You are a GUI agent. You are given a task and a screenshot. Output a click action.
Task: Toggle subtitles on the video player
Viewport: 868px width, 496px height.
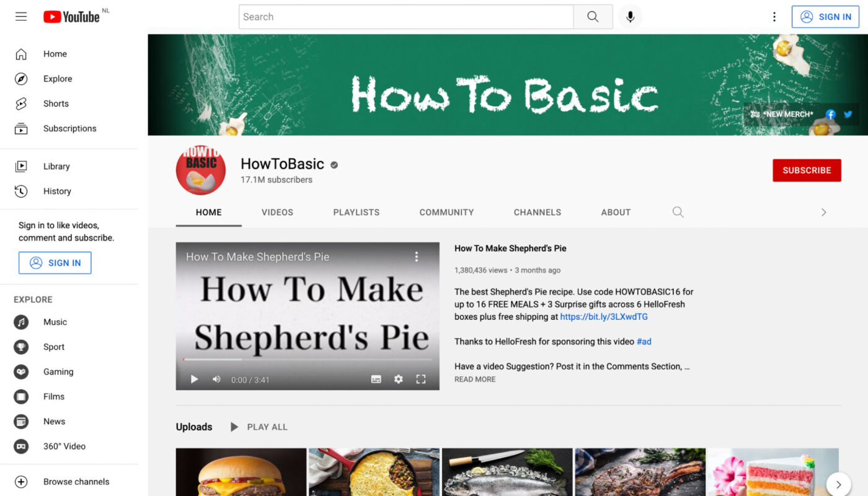pos(376,379)
